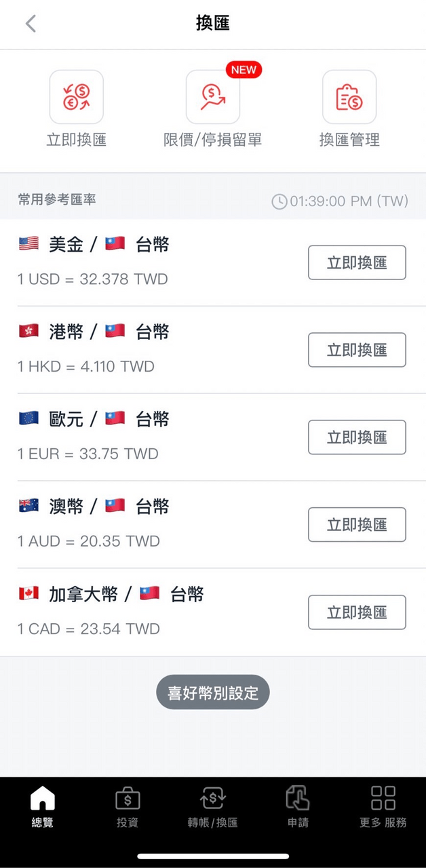Tap the back arrow icon

click(x=31, y=24)
